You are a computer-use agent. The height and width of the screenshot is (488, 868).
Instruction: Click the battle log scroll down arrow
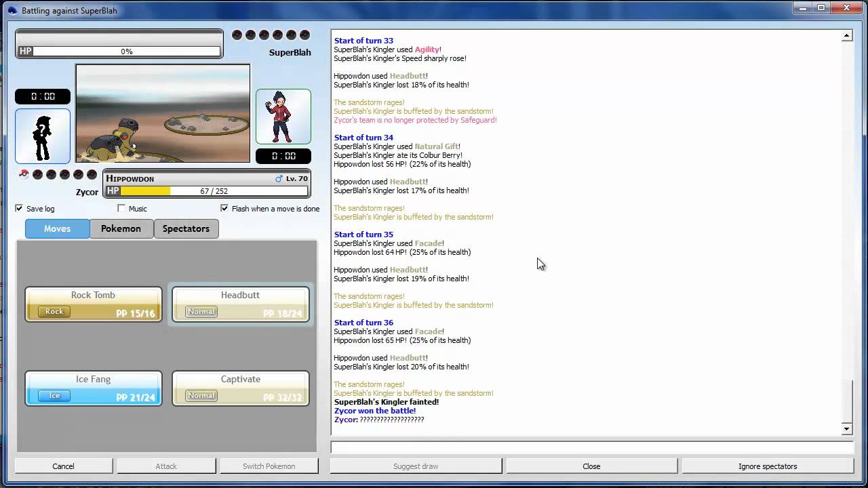(846, 429)
